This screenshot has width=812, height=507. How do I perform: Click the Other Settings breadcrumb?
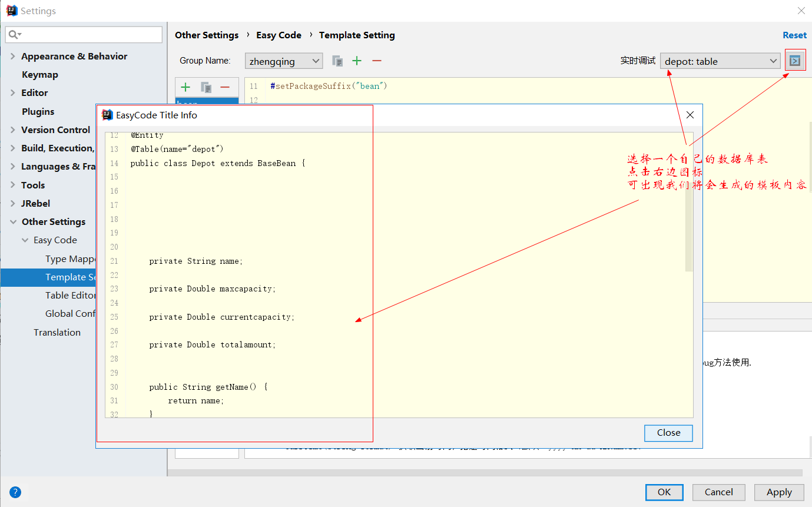207,35
